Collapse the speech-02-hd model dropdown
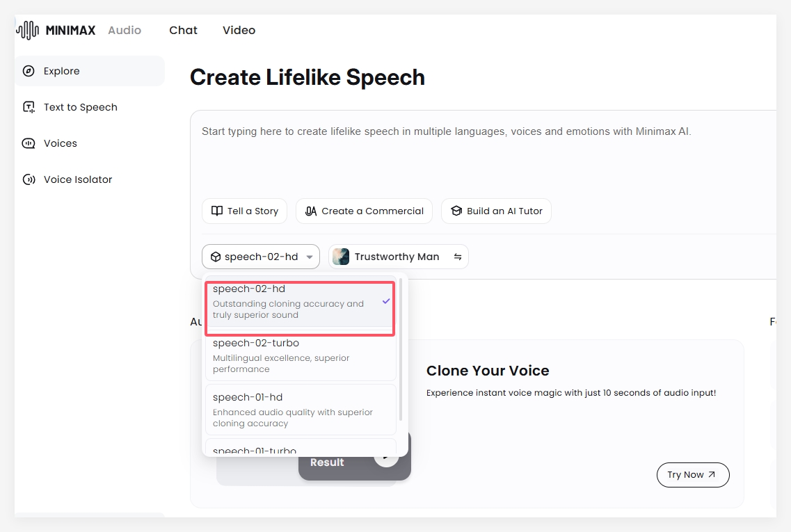 (261, 257)
